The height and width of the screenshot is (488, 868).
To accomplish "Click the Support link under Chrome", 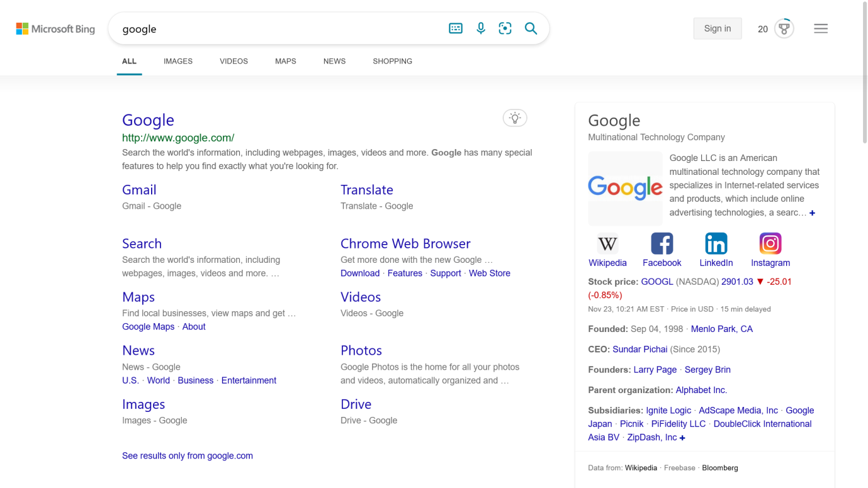I will 446,273.
